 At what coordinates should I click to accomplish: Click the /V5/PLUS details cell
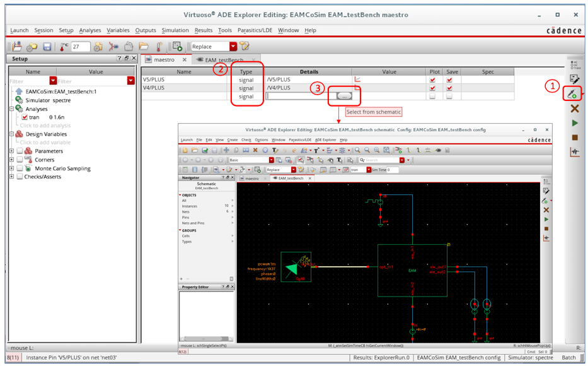click(x=309, y=80)
